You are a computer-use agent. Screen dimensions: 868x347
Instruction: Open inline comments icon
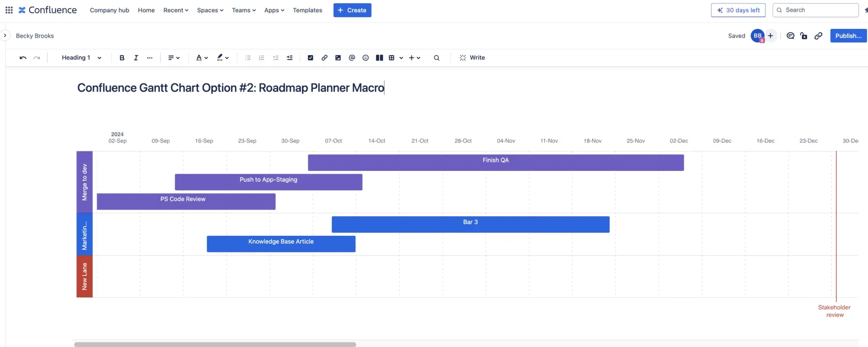790,36
